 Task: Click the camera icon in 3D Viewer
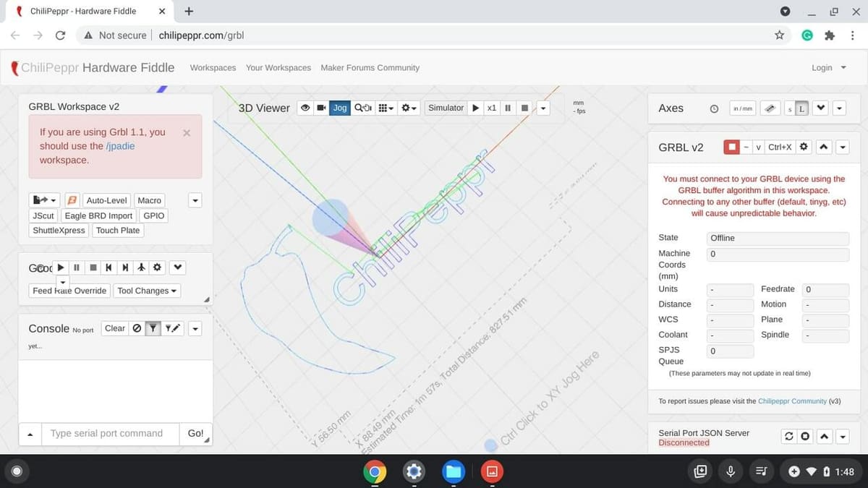coord(320,108)
